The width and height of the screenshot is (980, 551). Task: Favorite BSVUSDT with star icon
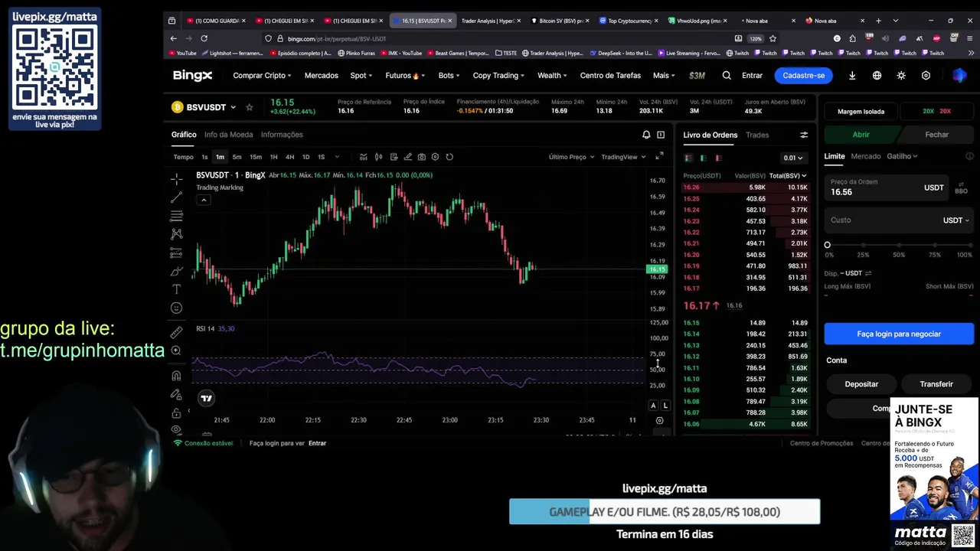(x=249, y=107)
